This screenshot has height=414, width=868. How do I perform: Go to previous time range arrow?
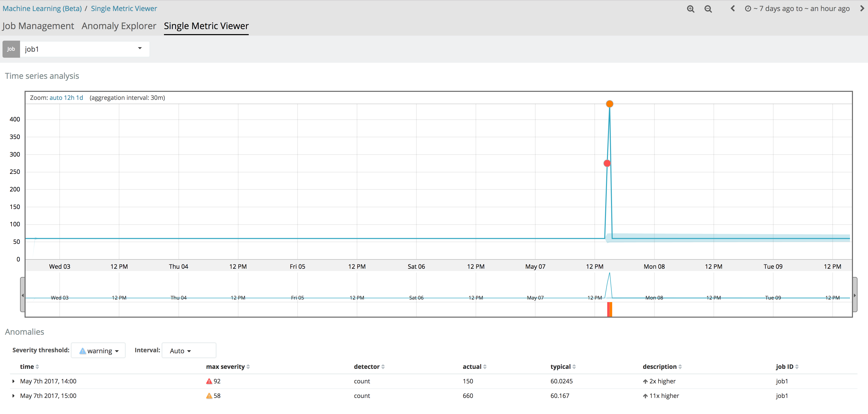click(733, 9)
